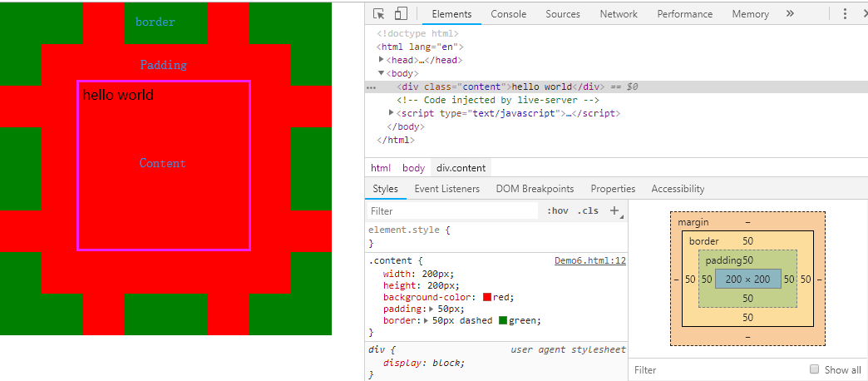Viewport: 868px width, 381px height.
Task: Select body in the breadcrumb bar
Action: (413, 168)
